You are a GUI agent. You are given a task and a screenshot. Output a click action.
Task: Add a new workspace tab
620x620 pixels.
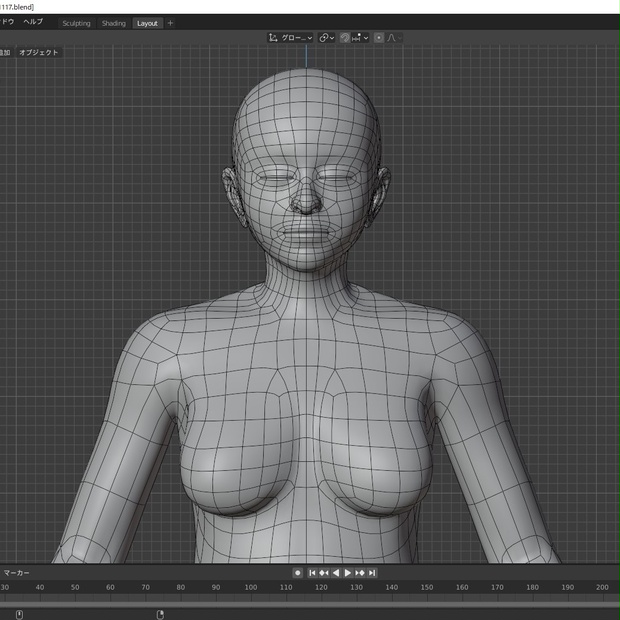click(170, 23)
